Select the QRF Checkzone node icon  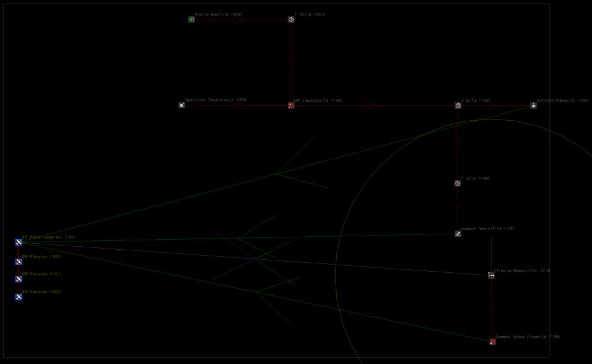click(291, 105)
